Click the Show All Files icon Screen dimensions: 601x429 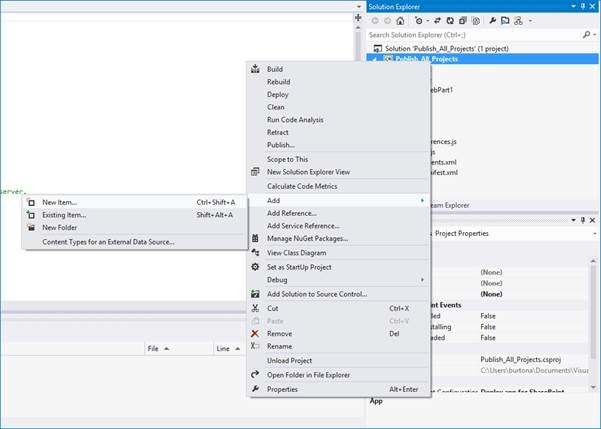pyautogui.click(x=476, y=21)
